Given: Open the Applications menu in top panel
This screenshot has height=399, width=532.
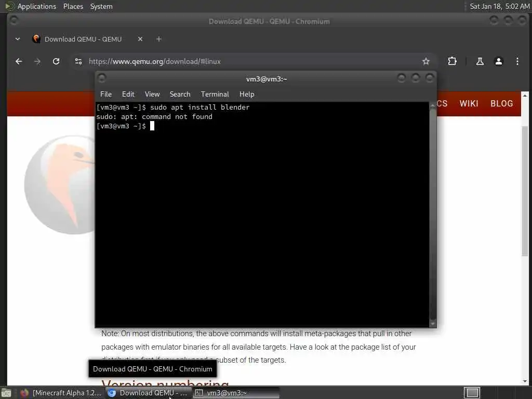Looking at the screenshot, I should pyautogui.click(x=37, y=6).
